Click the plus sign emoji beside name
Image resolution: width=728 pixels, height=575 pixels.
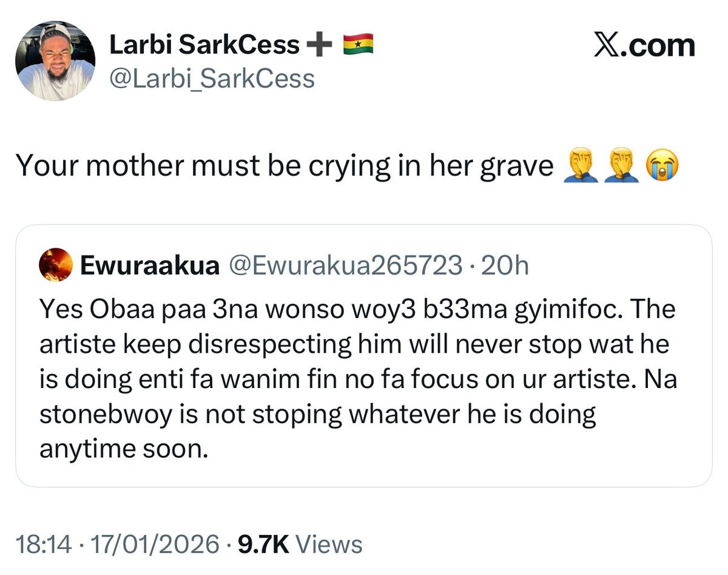click(x=321, y=44)
